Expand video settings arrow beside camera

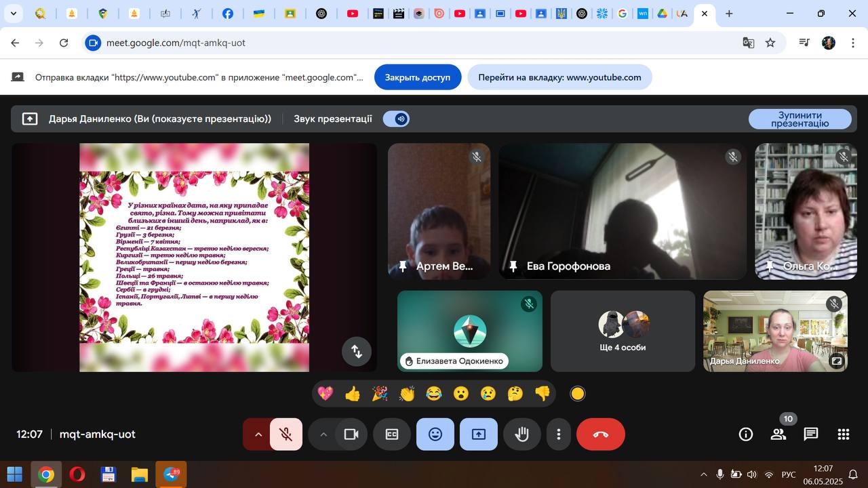[323, 434]
